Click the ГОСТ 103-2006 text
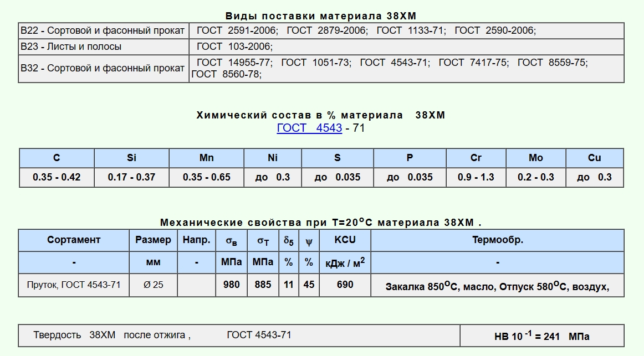Viewport: 644px width, 356px height. click(234, 47)
